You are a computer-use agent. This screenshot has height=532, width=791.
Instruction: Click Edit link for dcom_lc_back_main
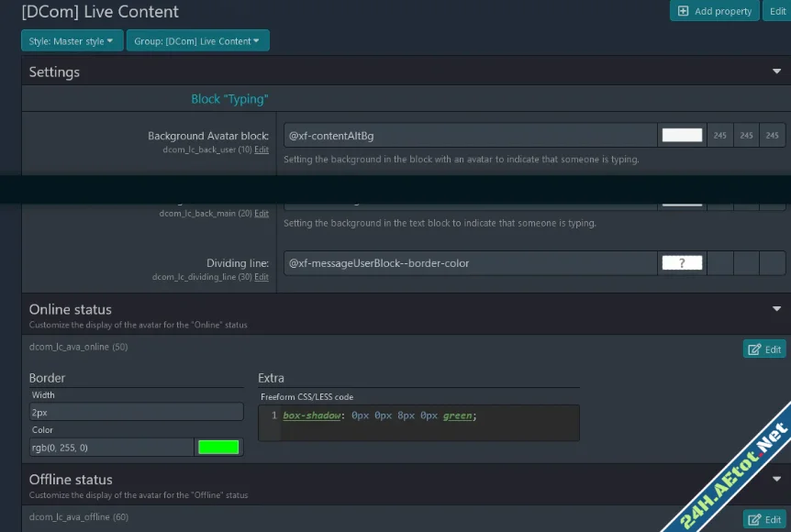(x=262, y=214)
